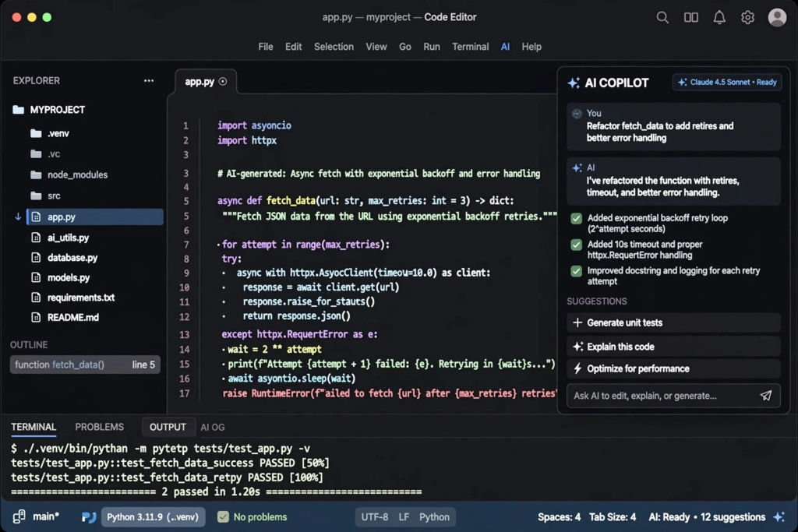Image resolution: width=798 pixels, height=532 pixels.
Task: Click the source control branch icon in status bar
Action: pos(19,516)
